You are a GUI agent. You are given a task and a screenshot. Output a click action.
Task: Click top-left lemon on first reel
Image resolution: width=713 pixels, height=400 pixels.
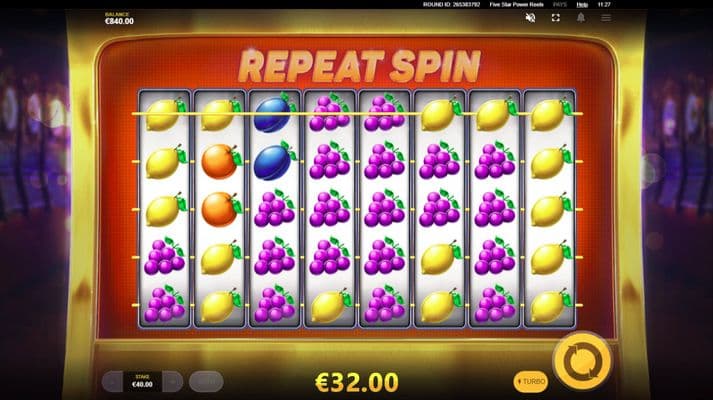point(165,114)
